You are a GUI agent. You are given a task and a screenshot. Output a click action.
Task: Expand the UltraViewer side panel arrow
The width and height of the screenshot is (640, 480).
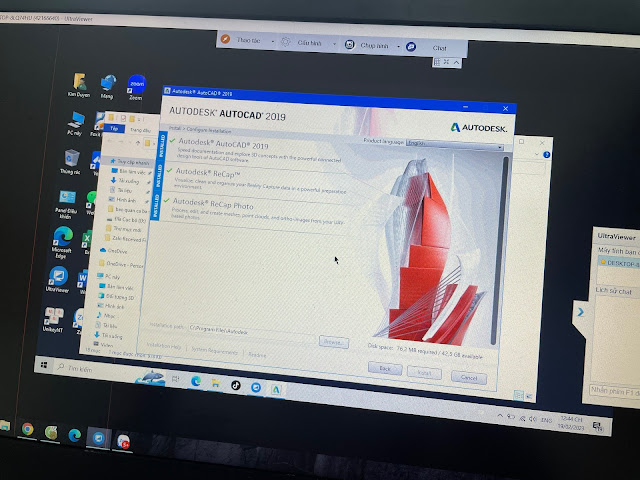click(x=580, y=312)
